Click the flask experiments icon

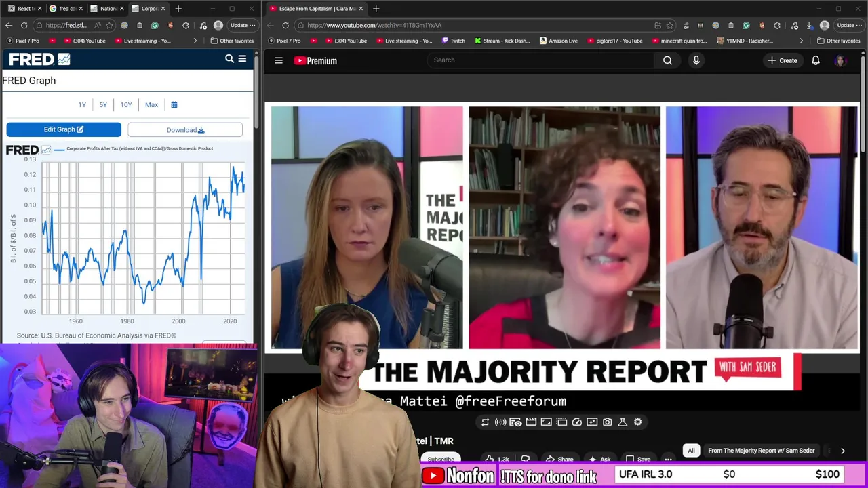(x=623, y=422)
